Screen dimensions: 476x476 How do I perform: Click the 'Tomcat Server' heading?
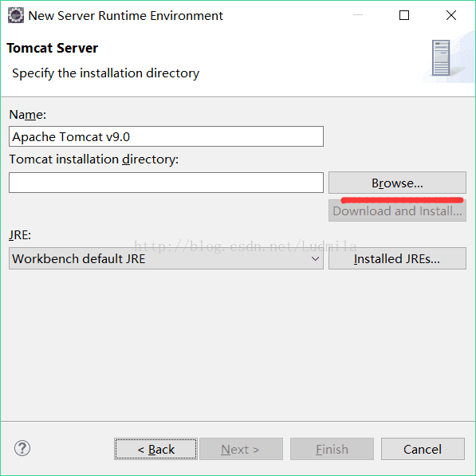[52, 48]
